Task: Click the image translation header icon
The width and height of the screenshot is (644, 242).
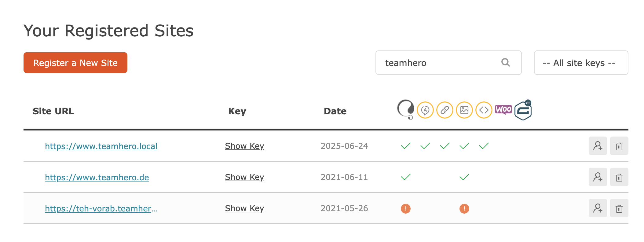Action: (x=464, y=110)
